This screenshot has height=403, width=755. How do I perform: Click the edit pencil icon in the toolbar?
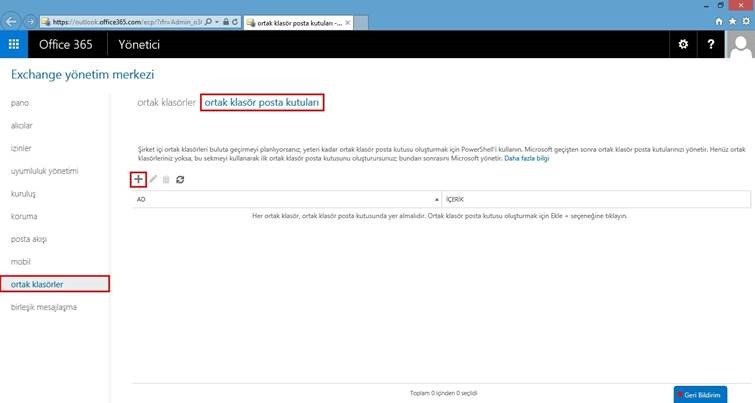pyautogui.click(x=153, y=180)
